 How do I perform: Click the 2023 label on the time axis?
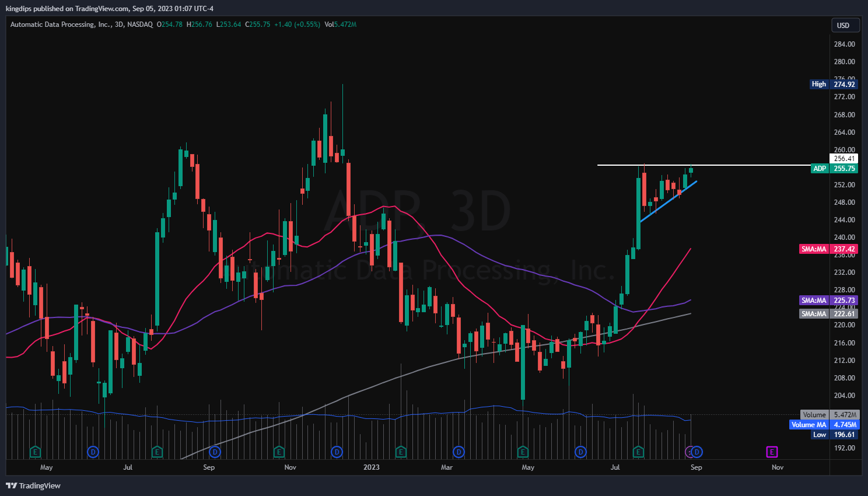pos(371,467)
